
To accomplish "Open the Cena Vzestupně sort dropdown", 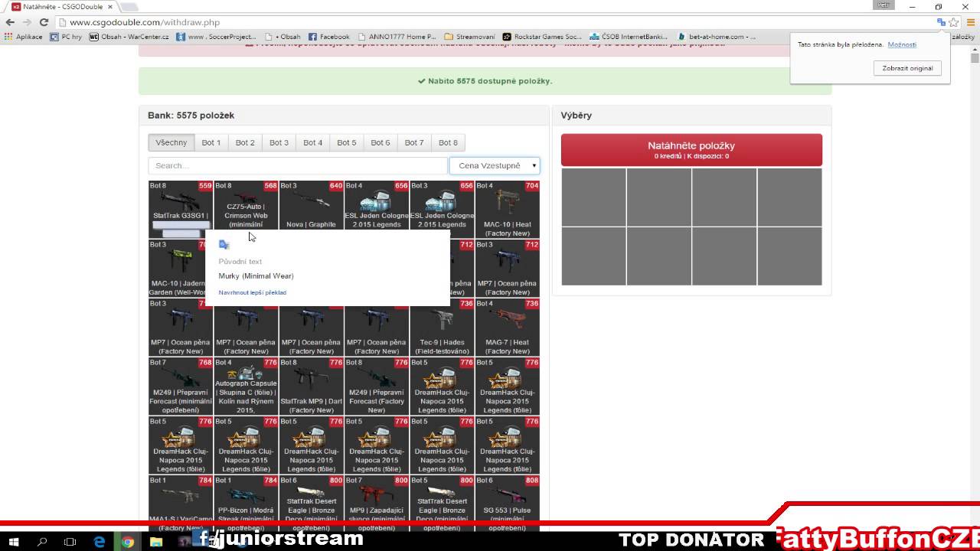I will click(x=494, y=165).
